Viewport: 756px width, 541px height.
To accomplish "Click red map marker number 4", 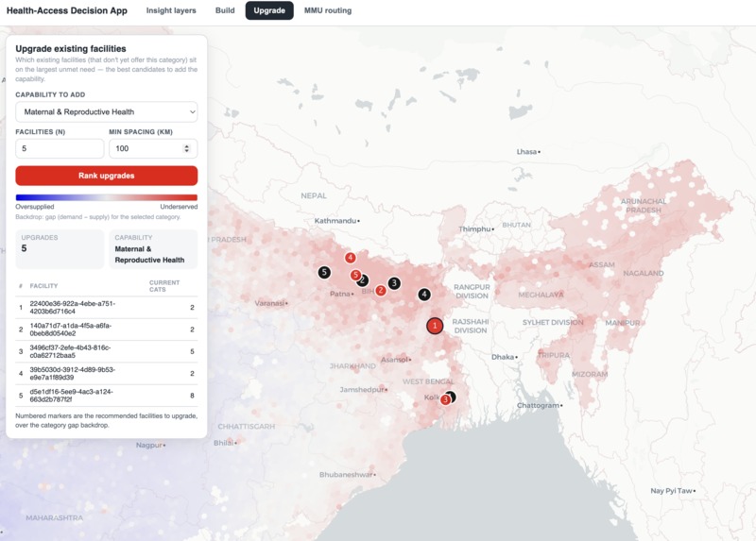I will 350,258.
